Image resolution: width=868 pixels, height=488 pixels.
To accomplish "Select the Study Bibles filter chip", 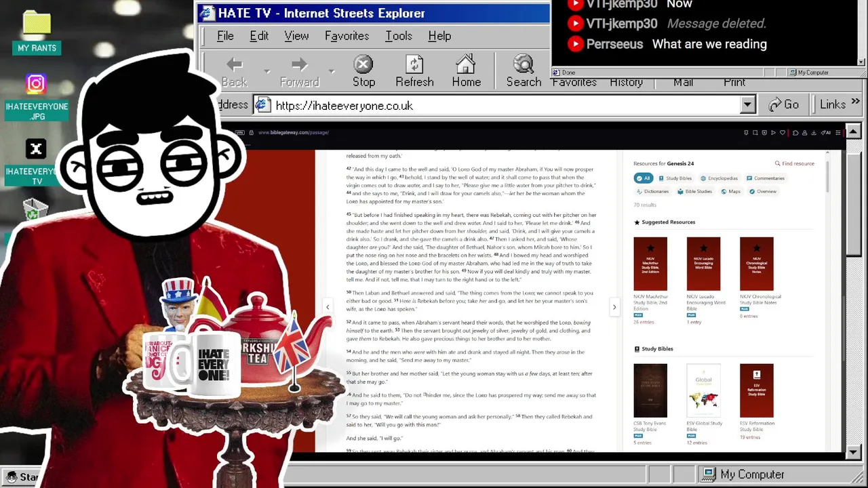I will point(675,178).
